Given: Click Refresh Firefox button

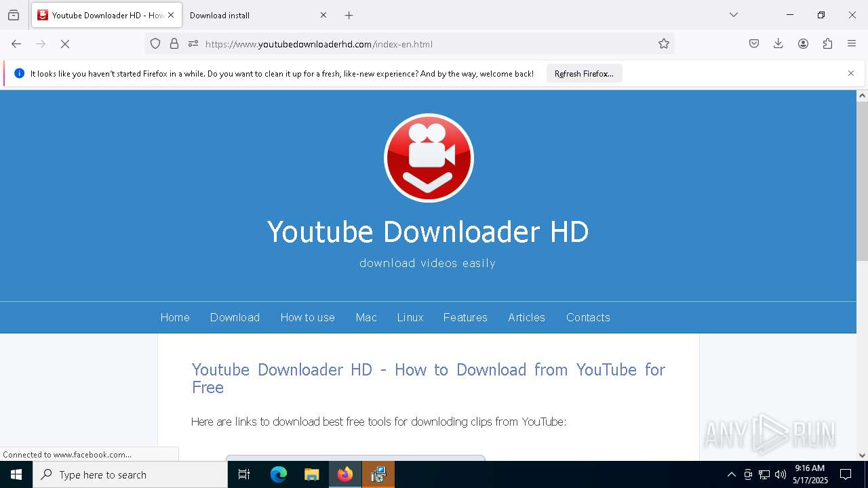Looking at the screenshot, I should [584, 73].
